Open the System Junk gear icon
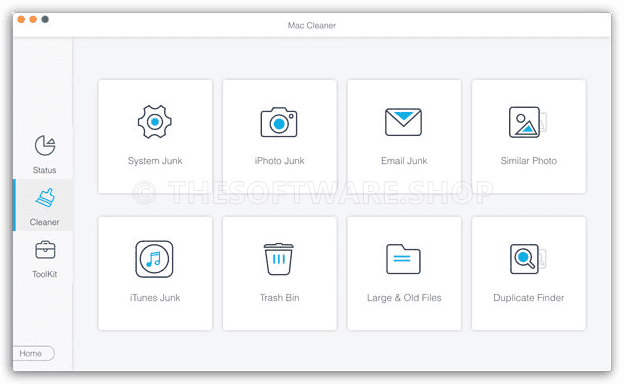This screenshot has height=384, width=624. pos(155,122)
